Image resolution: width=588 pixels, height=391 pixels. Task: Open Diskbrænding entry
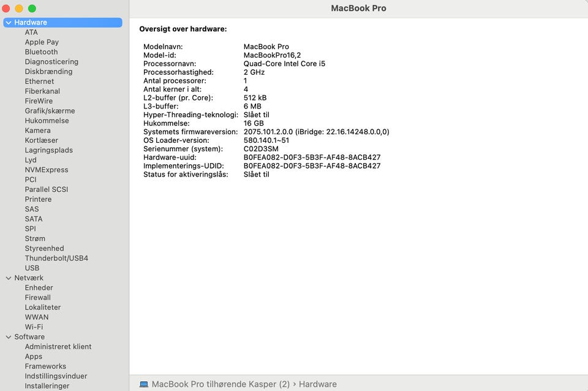(x=49, y=71)
